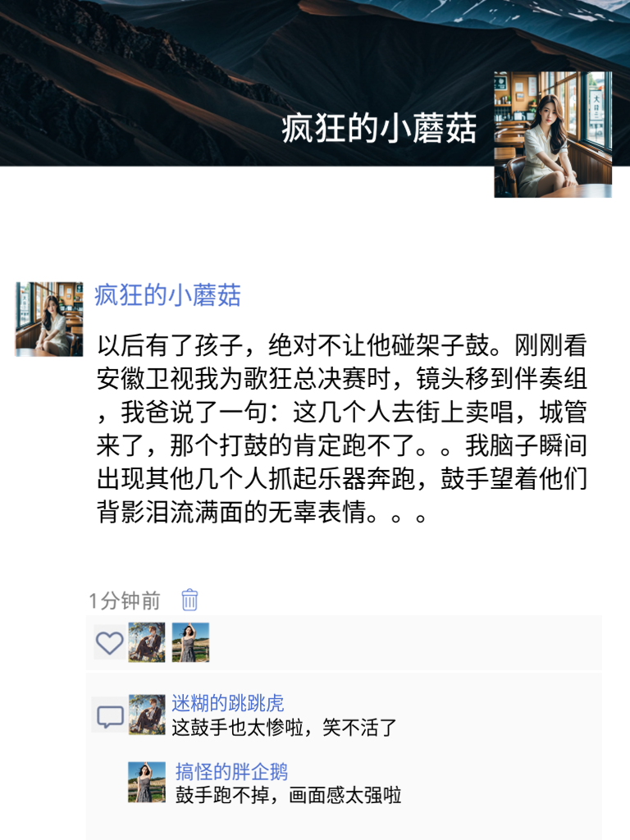Tap white 疯狂的小蘑菇 header name
The height and width of the screenshot is (840, 630).
pyautogui.click(x=379, y=129)
